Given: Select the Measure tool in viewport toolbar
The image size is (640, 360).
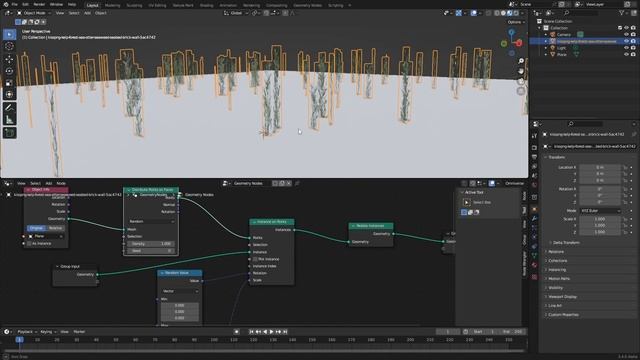Looking at the screenshot, I should (x=9, y=120).
